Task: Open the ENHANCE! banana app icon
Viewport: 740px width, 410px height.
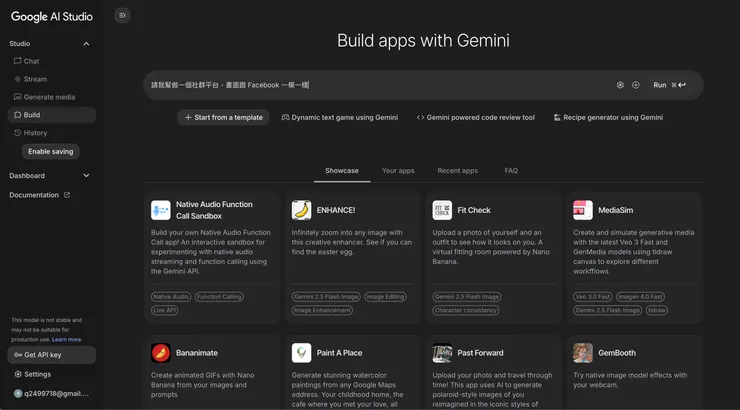Action: 301,210
